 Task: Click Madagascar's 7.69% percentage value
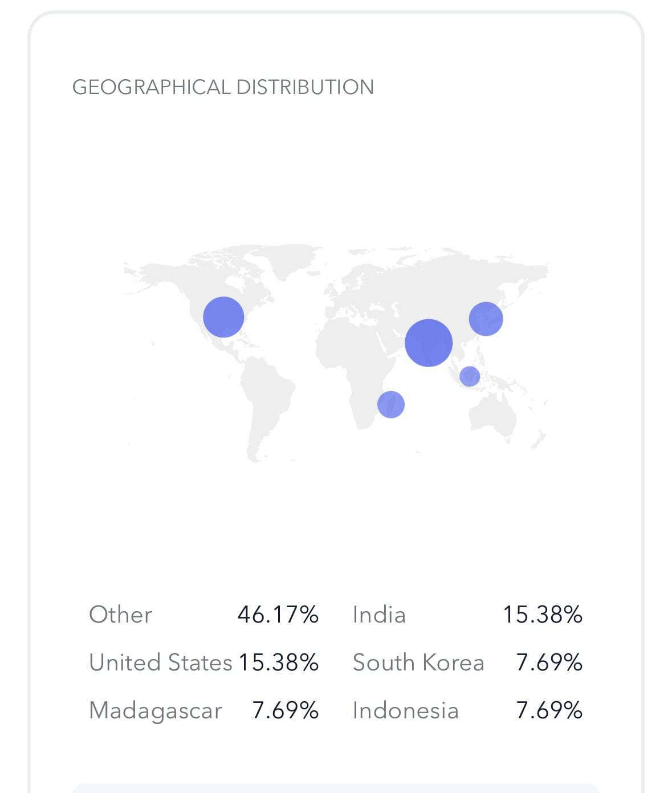click(286, 710)
